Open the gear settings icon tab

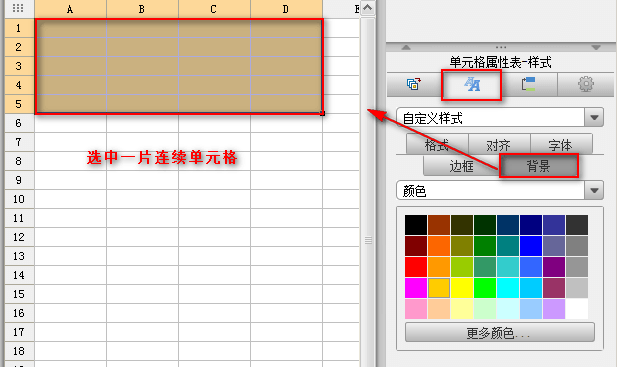[x=586, y=84]
